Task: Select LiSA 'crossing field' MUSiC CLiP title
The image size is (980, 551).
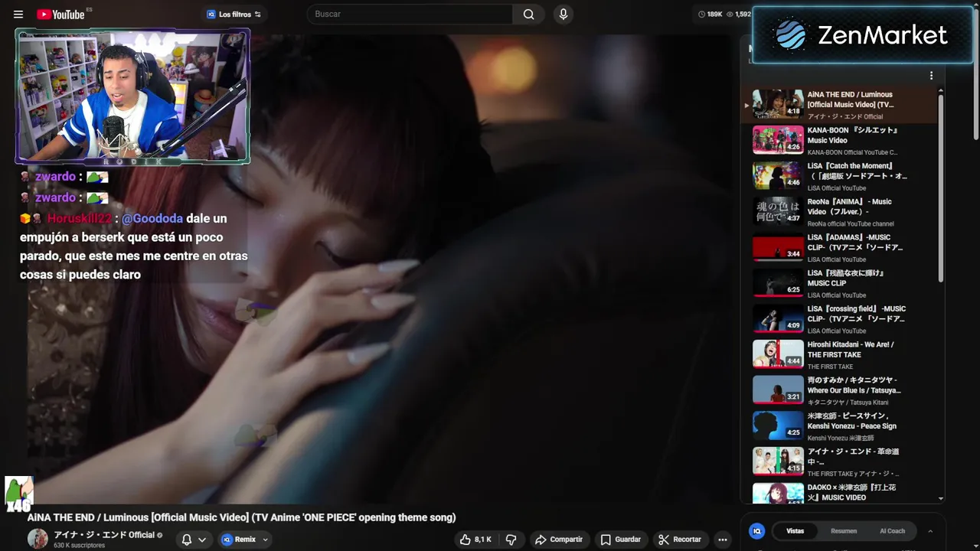Action: point(856,314)
